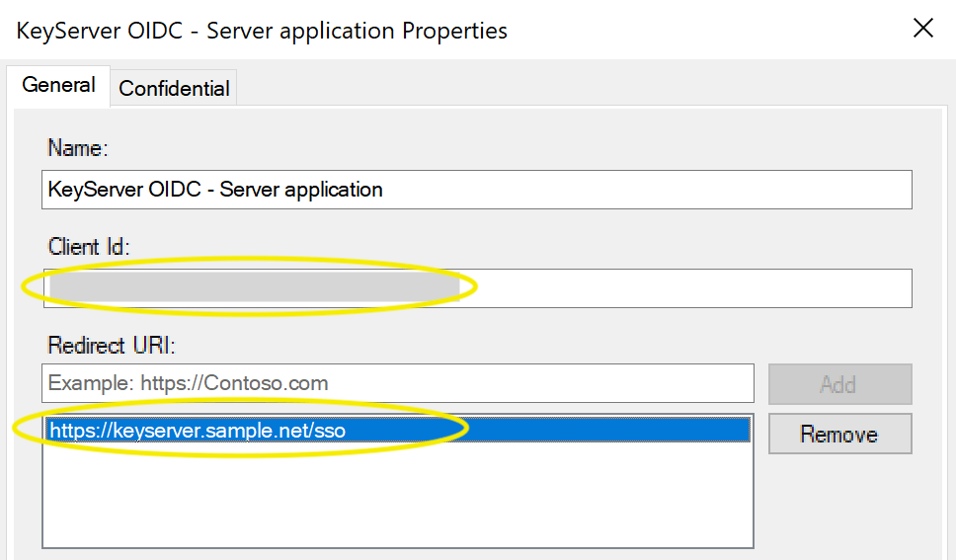Click the dialog title bar text
Screen dimensions: 956x560
263,31
